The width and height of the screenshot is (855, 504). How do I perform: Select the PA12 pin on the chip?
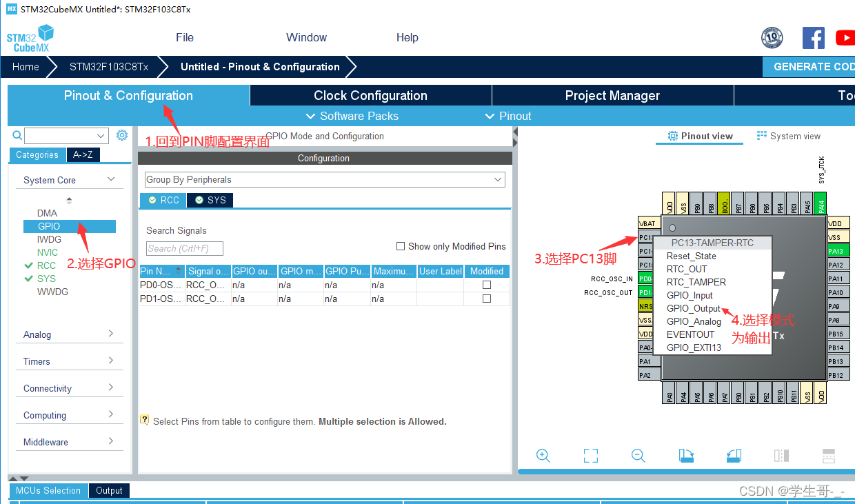click(x=838, y=265)
